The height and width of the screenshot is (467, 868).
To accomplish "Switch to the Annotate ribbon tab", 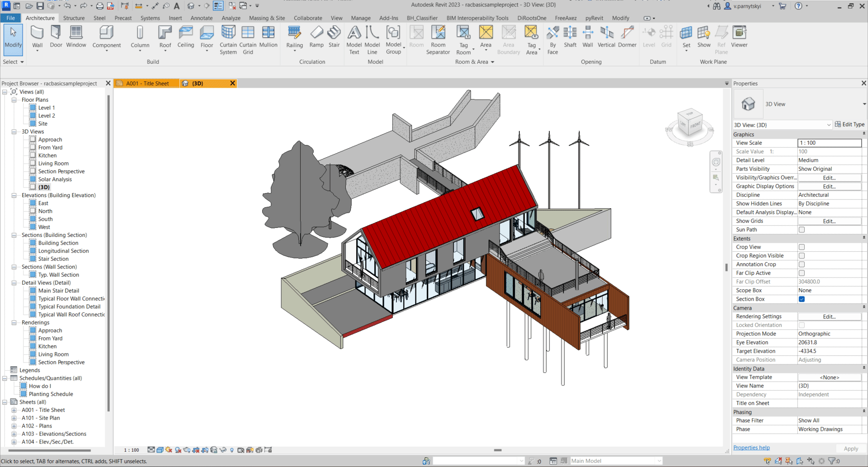I will (201, 18).
